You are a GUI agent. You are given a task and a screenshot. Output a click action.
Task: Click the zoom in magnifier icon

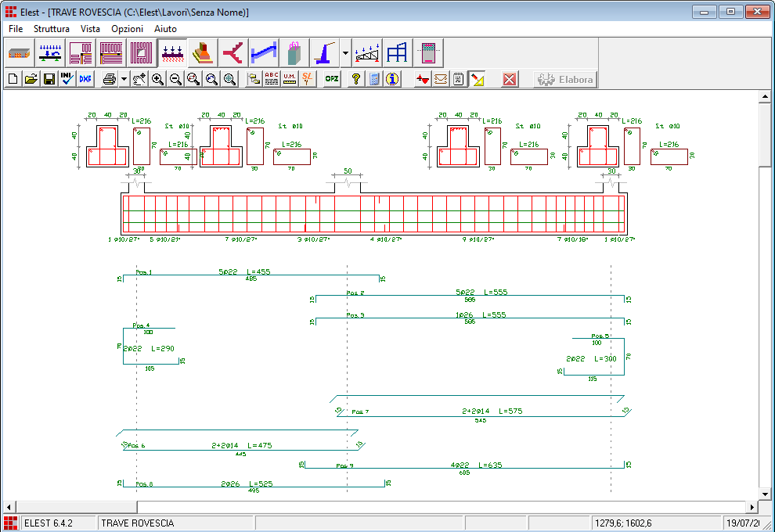(x=157, y=79)
